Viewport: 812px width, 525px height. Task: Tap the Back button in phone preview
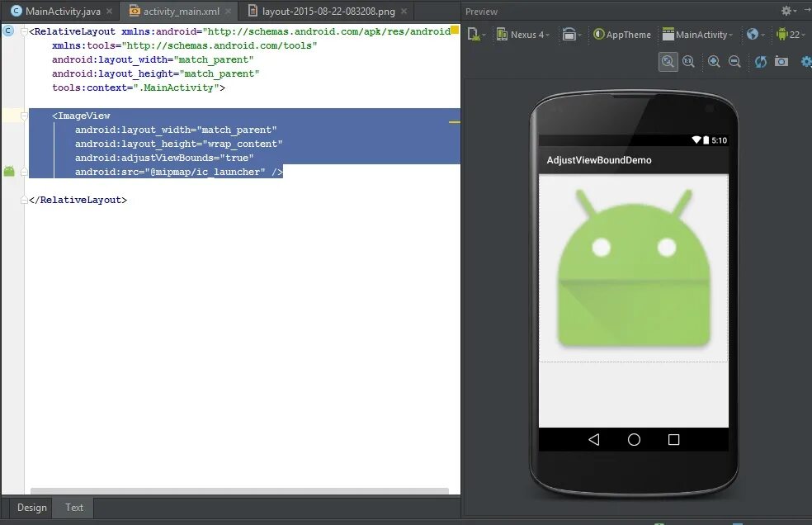(x=594, y=439)
